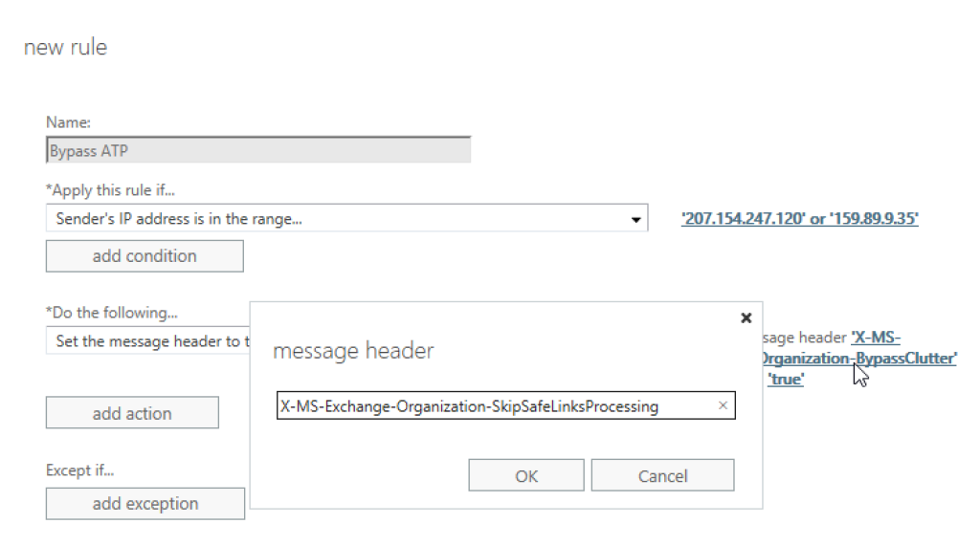This screenshot has width=980, height=546.
Task: Click the Name: label
Action: coord(69,122)
